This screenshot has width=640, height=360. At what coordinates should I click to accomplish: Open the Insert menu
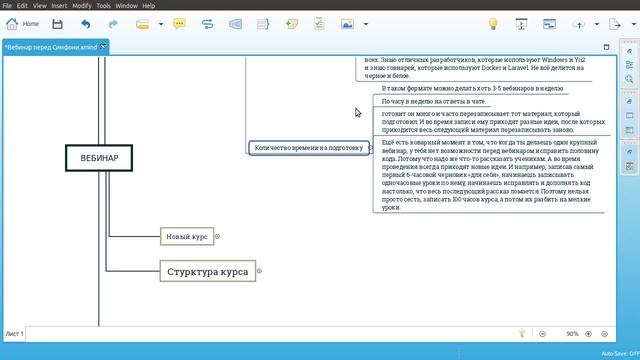tap(59, 5)
